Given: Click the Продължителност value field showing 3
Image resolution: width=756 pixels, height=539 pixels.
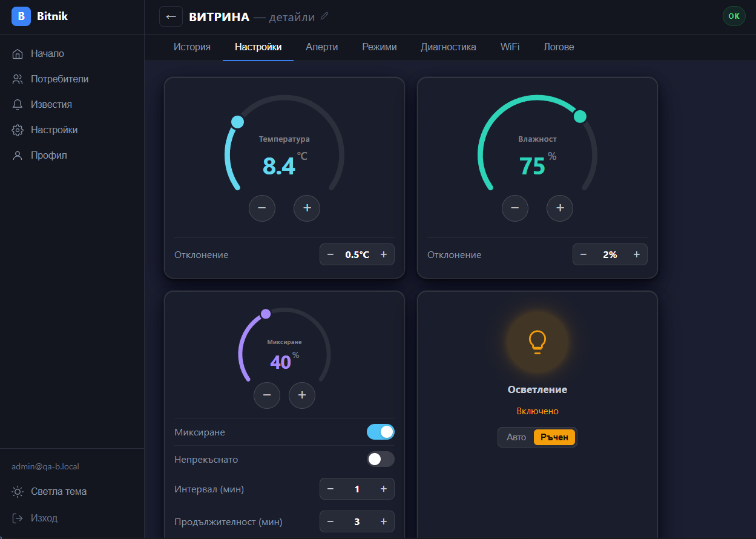Looking at the screenshot, I should tap(357, 521).
